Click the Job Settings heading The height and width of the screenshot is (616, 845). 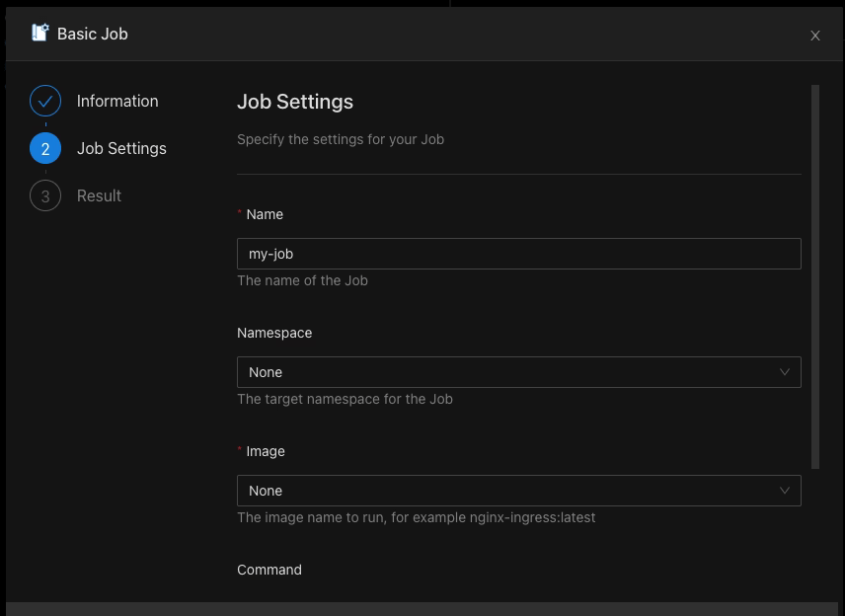tap(295, 101)
